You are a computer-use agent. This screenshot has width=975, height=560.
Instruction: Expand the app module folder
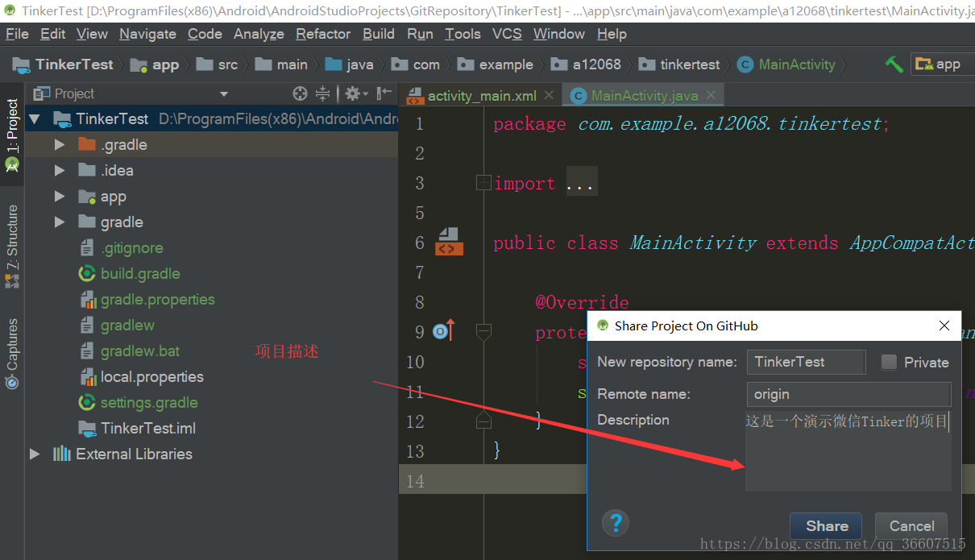(x=59, y=197)
